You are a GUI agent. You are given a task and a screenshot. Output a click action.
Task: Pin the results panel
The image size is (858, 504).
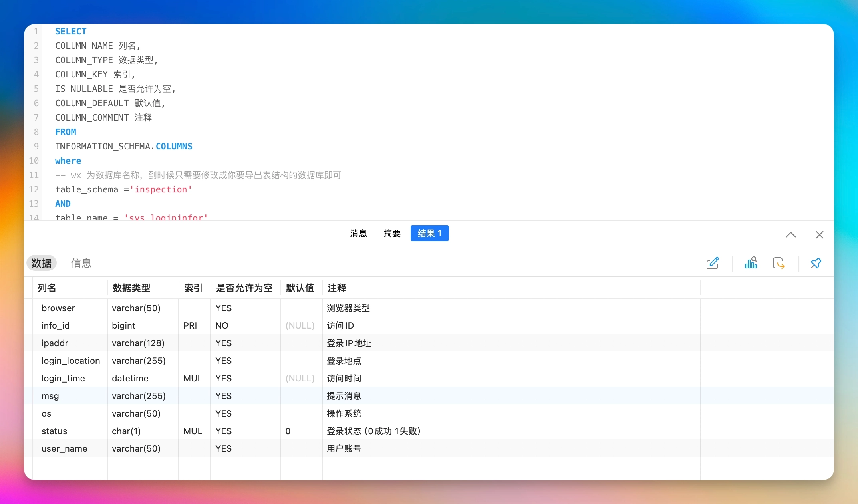816,263
